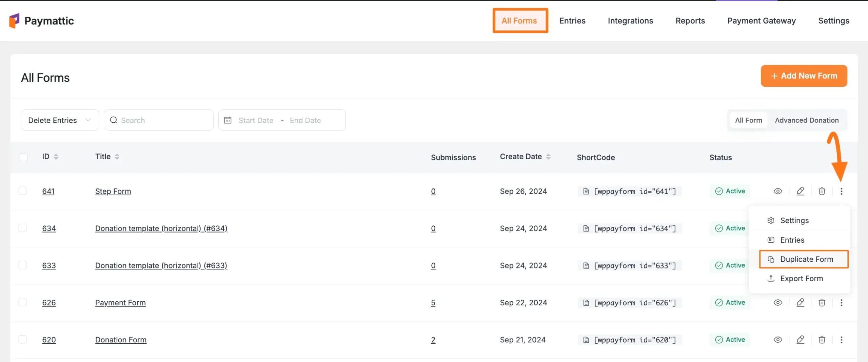Open the Delete Entries dropdown
Image resolution: width=868 pixels, height=362 pixels.
pyautogui.click(x=60, y=120)
